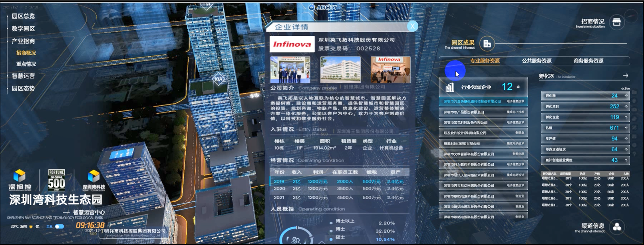The height and width of the screenshot is (245, 644).
Task: Open the group photo thumbnail
Action: pos(290,70)
